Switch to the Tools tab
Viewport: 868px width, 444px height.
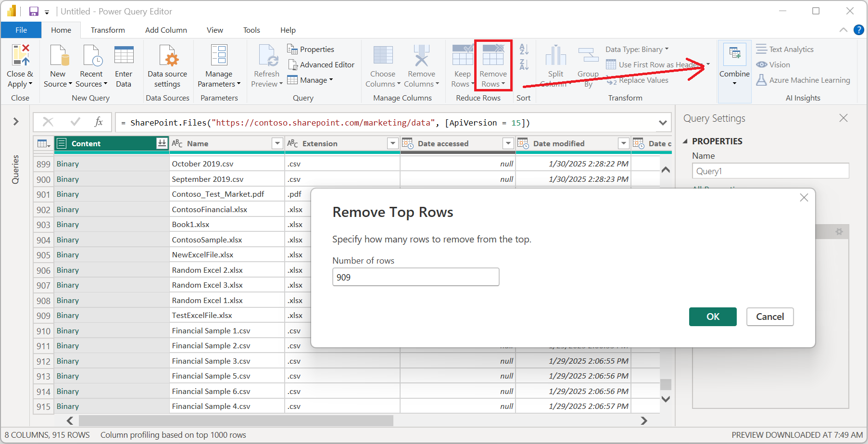pos(252,30)
